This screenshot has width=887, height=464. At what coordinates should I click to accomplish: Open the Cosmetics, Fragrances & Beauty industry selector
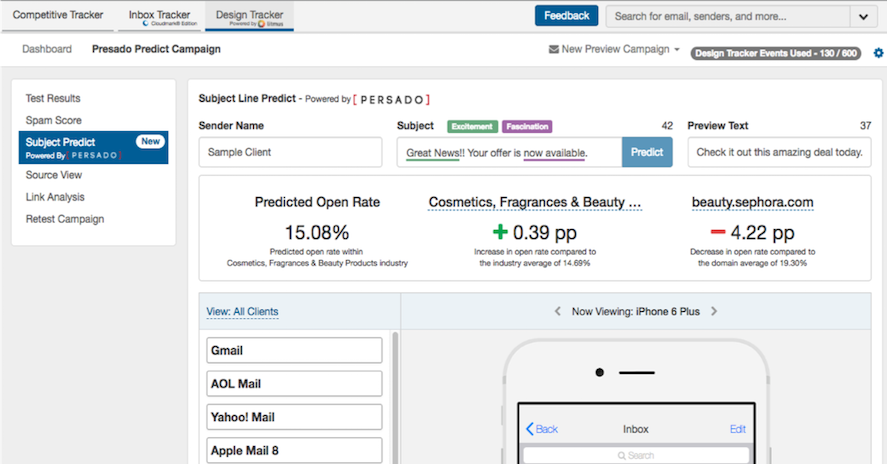click(x=535, y=203)
